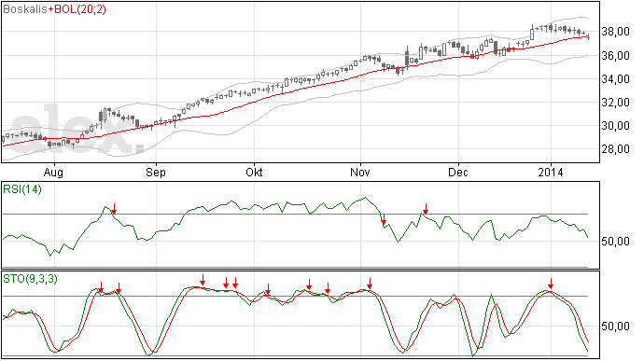Select the Sep label on time axis
This screenshot has width=644, height=361.
156,172
